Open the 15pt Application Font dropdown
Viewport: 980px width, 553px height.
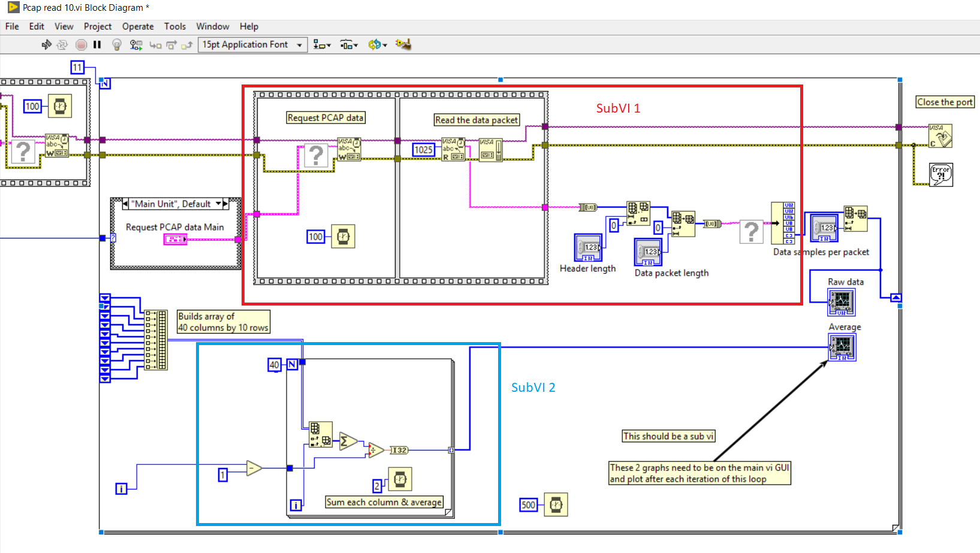coord(253,45)
